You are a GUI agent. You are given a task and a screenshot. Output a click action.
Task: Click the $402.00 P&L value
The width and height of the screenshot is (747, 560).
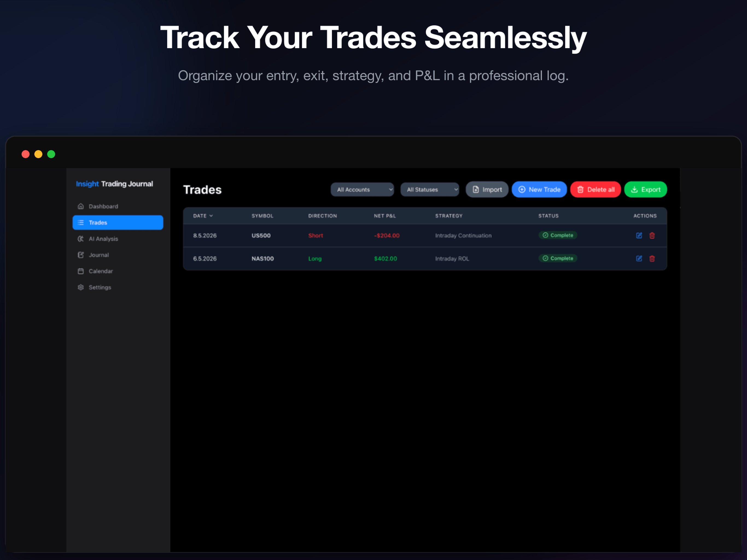386,258
